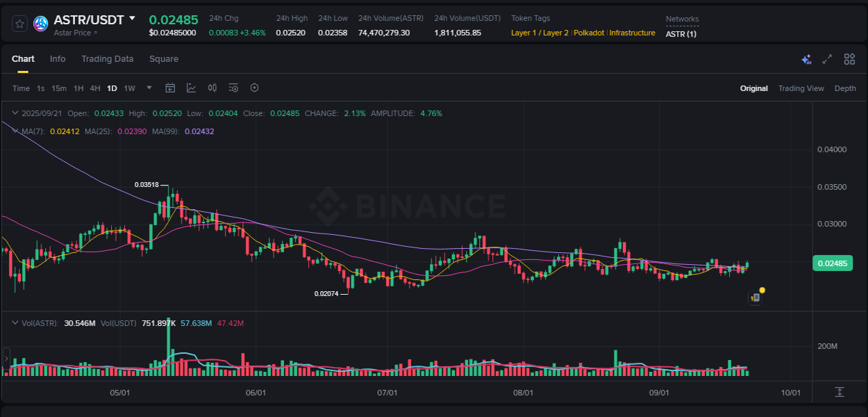The width and height of the screenshot is (868, 417).
Task: Open the chart settings hexagon icon
Action: pos(254,88)
